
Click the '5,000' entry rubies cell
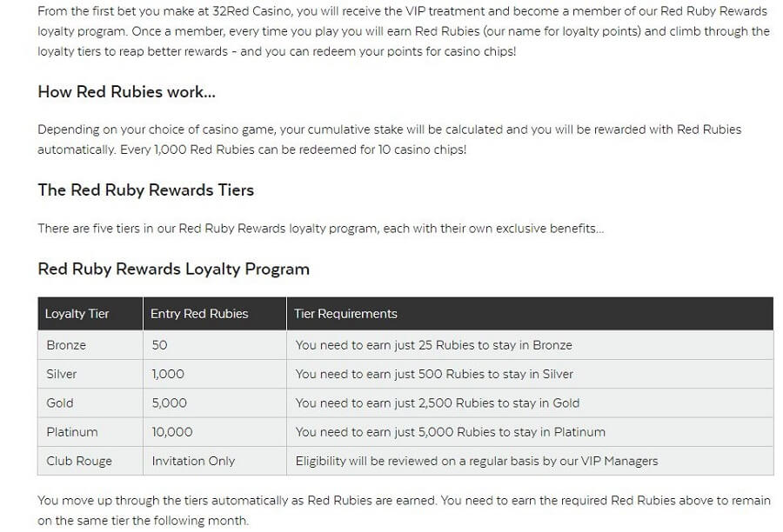click(x=215, y=402)
